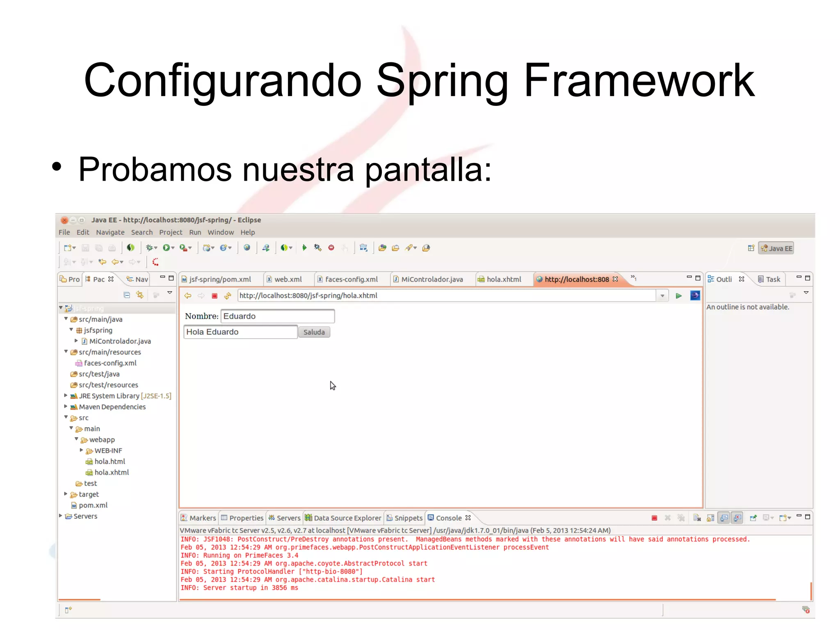The width and height of the screenshot is (840, 630).
Task: Open the Task view tab
Action: 769,279
